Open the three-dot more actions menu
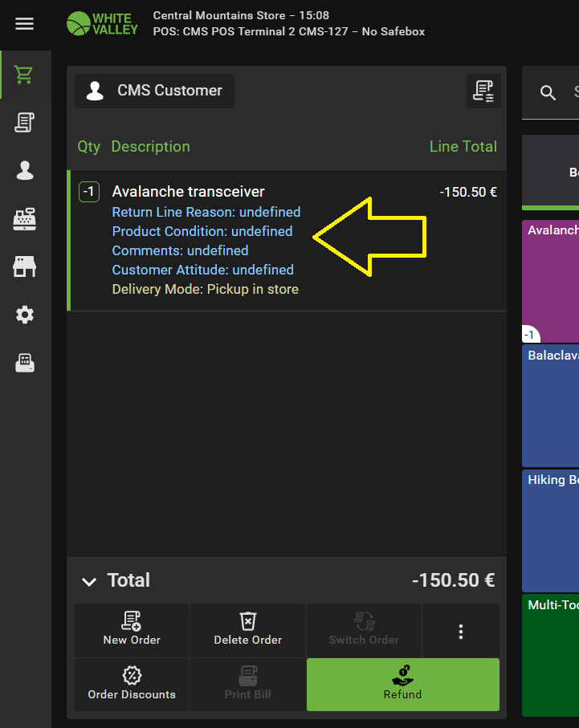Viewport: 579px width, 728px height. pyautogui.click(x=460, y=632)
